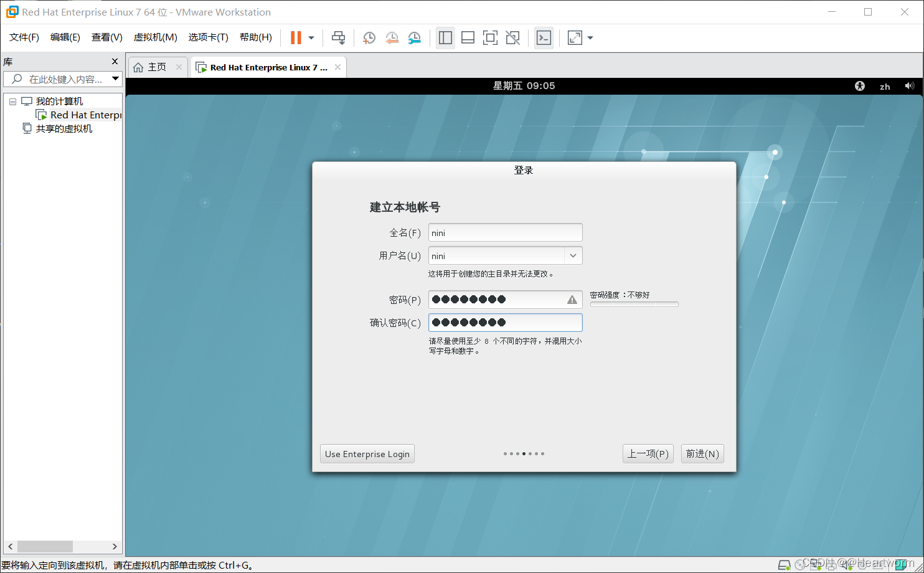Click the 全名(F) input field
924x573 pixels.
tap(506, 233)
